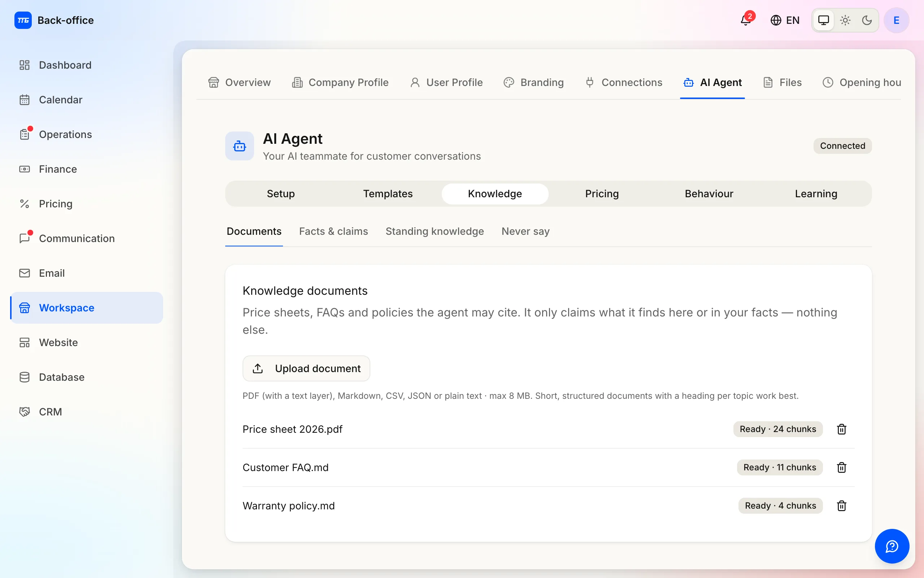Viewport: 924px width, 578px height.
Task: Select the Behaviour segment
Action: (x=709, y=194)
